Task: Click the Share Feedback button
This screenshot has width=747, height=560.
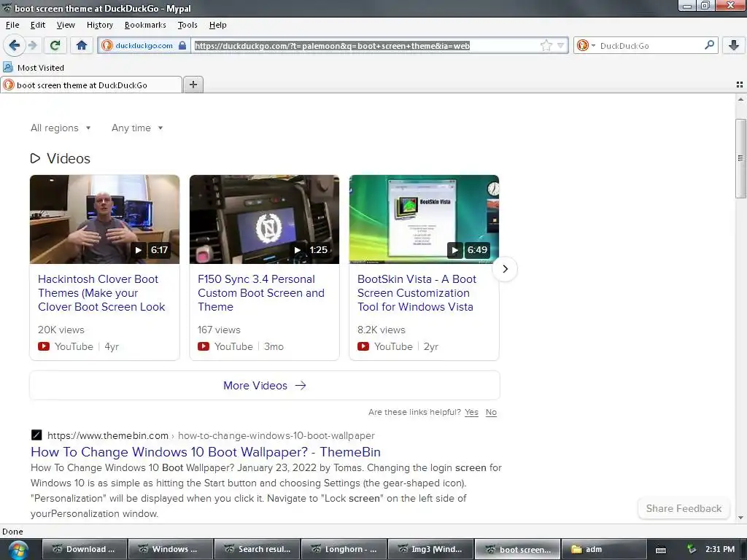Action: coord(684,508)
